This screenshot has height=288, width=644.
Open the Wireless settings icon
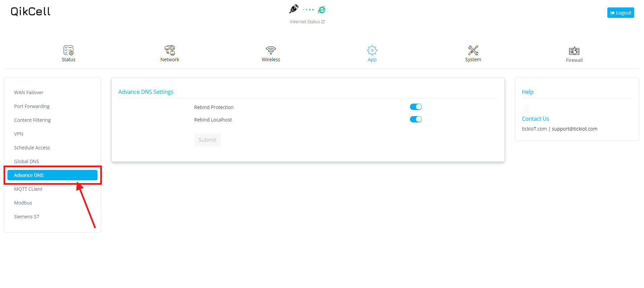pyautogui.click(x=271, y=50)
